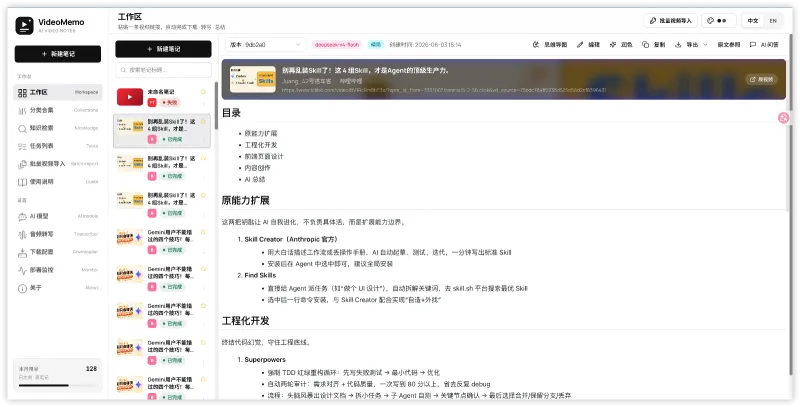Click the Superpowers list item text
This screenshot has height=407, width=800.
[265, 360]
